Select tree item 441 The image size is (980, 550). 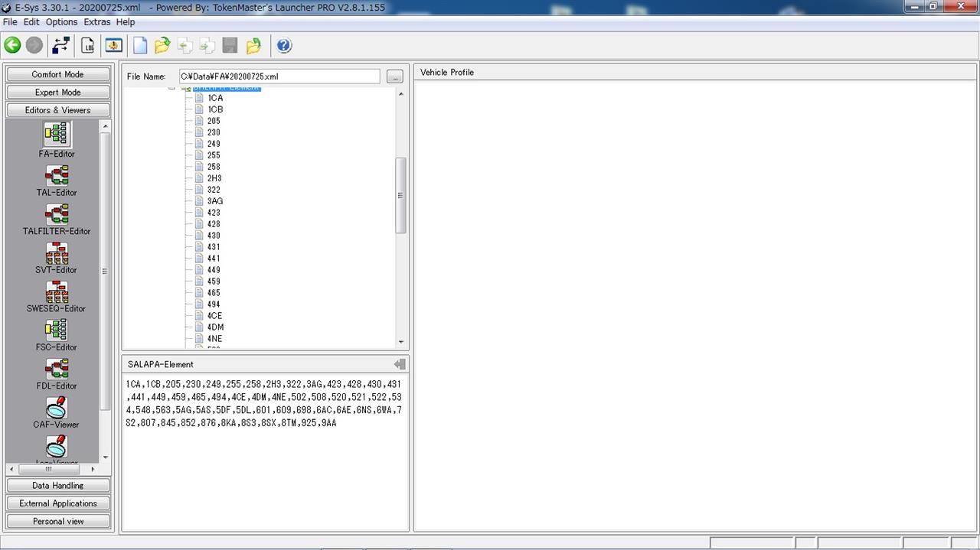[x=214, y=259]
